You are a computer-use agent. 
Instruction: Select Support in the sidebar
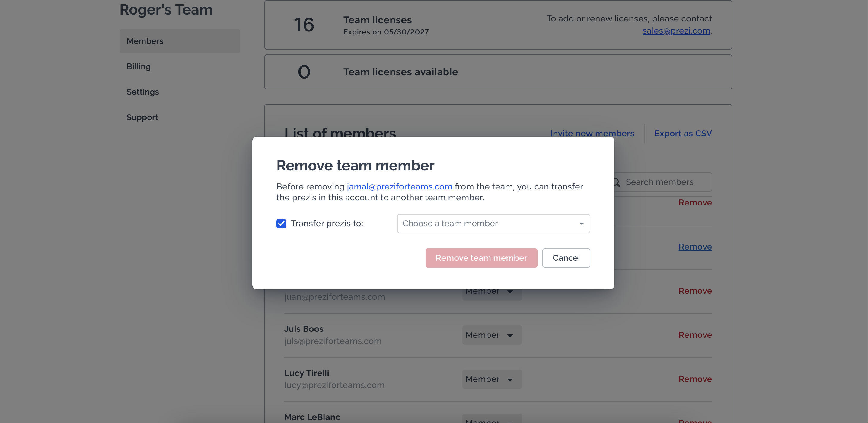[142, 117]
